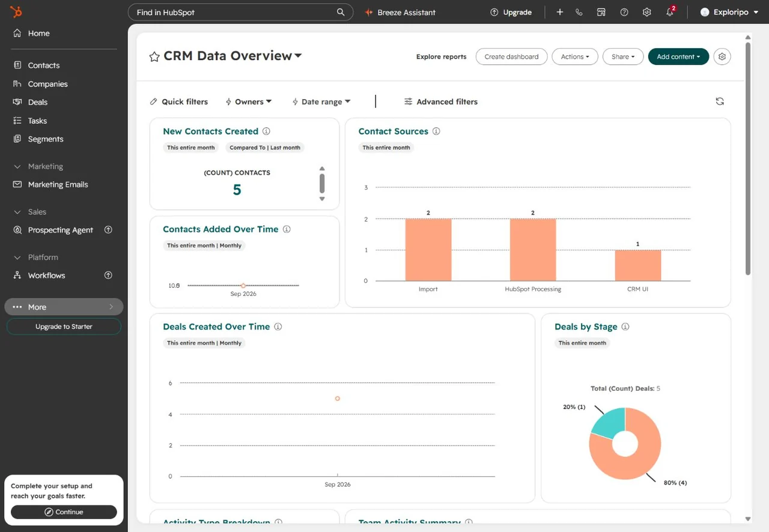This screenshot has height=532, width=769.
Task: Open Advanced filters
Action: click(441, 101)
